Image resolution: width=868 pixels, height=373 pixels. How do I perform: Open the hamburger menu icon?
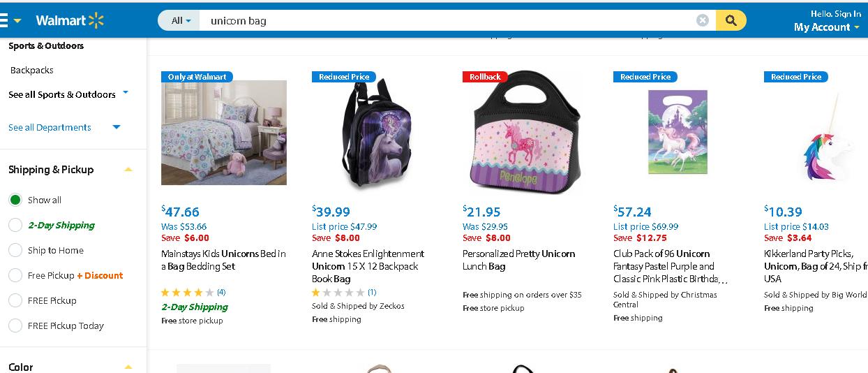click(4, 20)
